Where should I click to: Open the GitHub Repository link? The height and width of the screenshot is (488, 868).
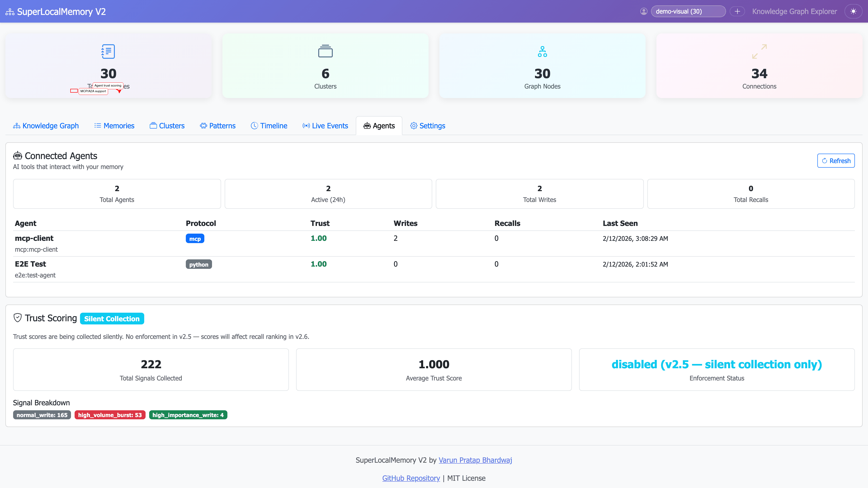411,478
